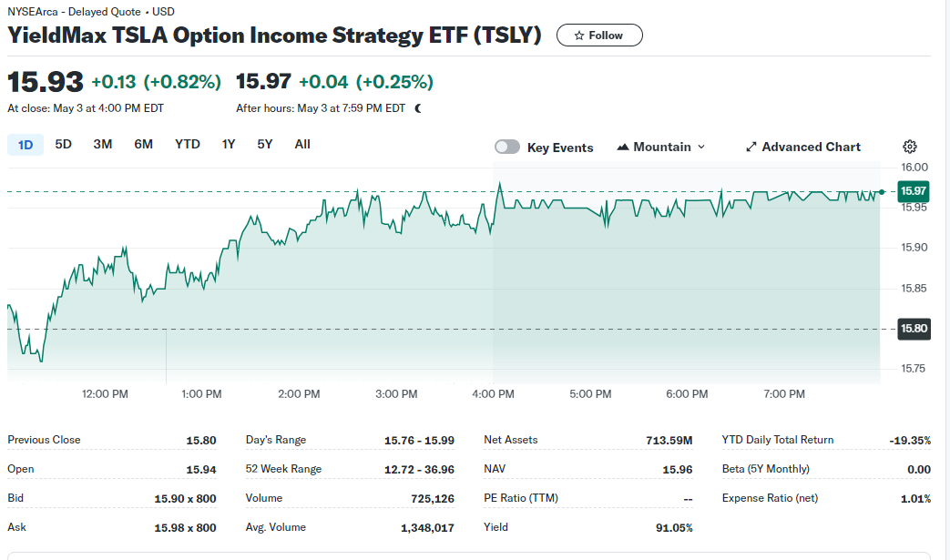The height and width of the screenshot is (560, 950).
Task: Click the Advanced Chart expand arrows icon
Action: click(751, 148)
